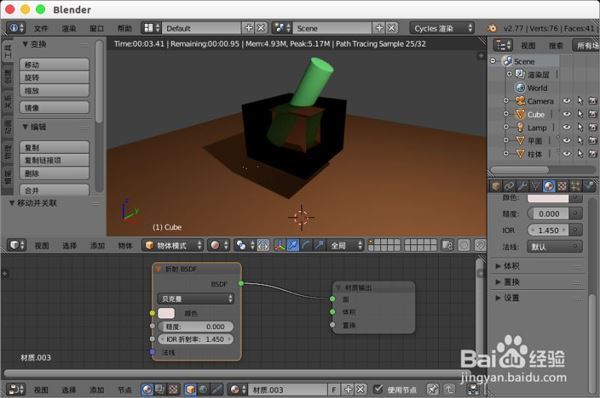600x398 pixels.
Task: Toggle the 使用节点 checkbox
Action: pos(378,389)
